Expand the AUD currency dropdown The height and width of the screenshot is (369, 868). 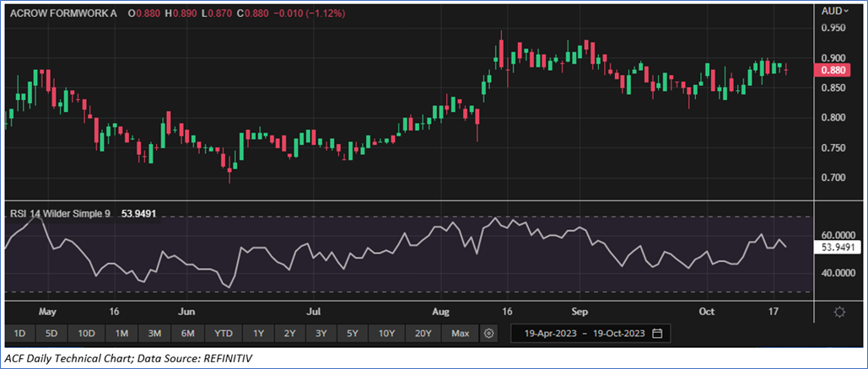[834, 11]
